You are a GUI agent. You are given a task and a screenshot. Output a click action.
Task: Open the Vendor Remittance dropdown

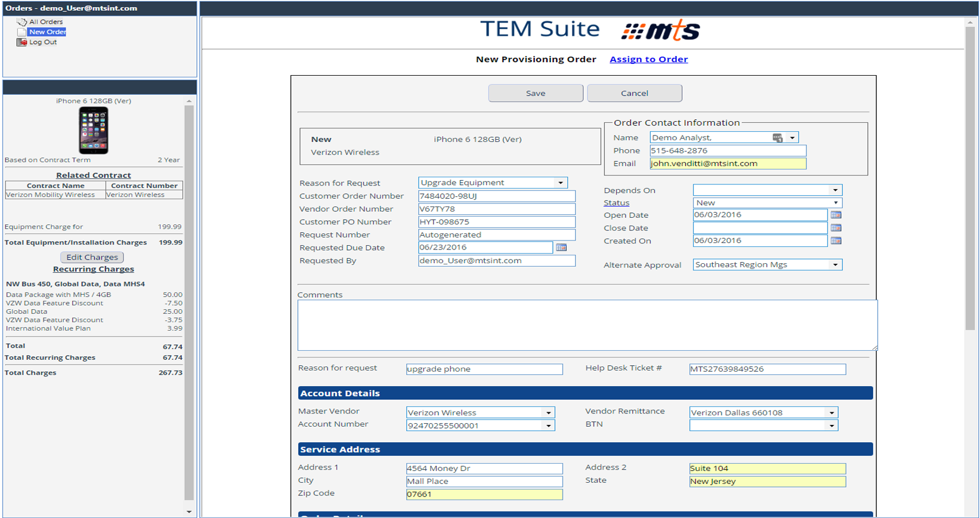[831, 412]
